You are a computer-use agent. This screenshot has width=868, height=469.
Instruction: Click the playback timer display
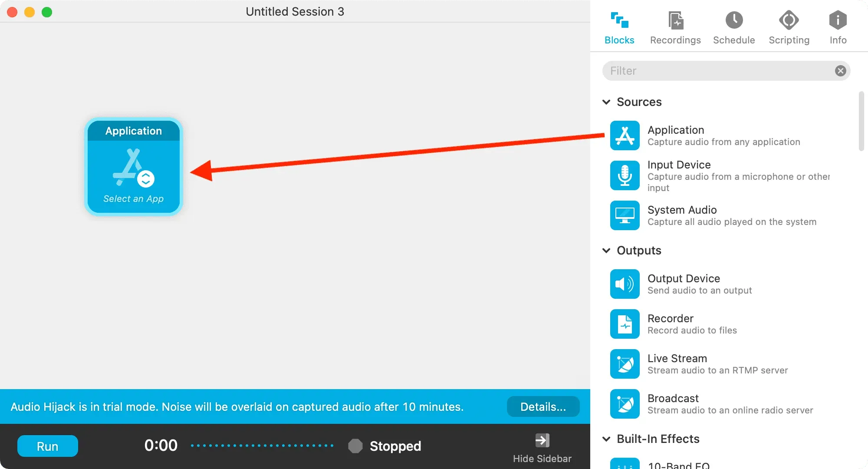[161, 445]
